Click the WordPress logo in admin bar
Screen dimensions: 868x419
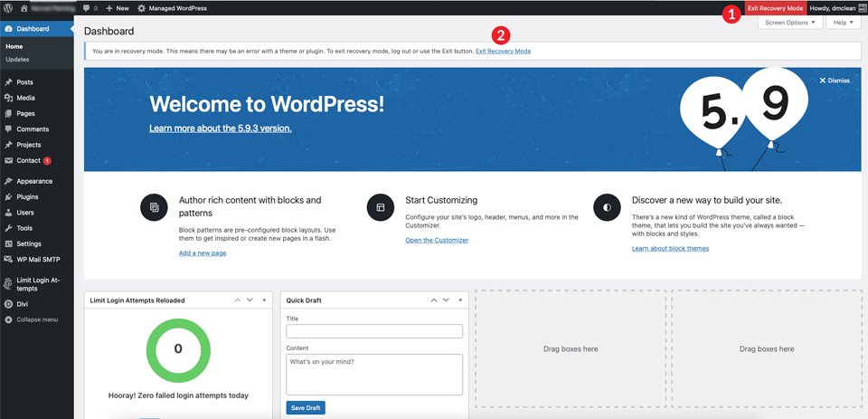click(x=8, y=8)
